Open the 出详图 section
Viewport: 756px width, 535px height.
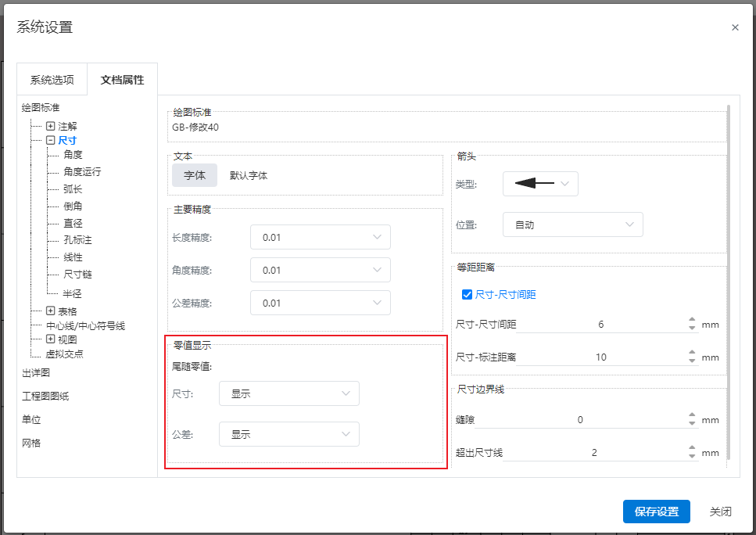[x=36, y=372]
